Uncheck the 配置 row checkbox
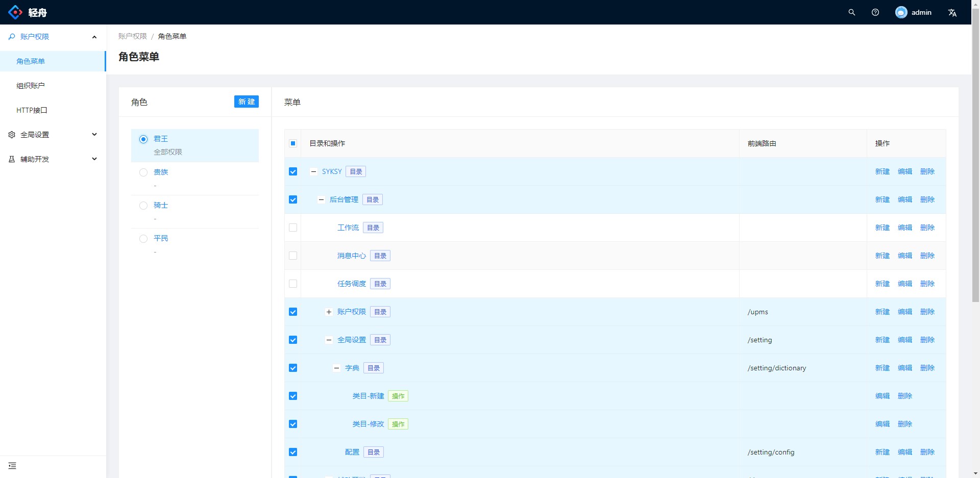The image size is (980, 478). point(293,452)
